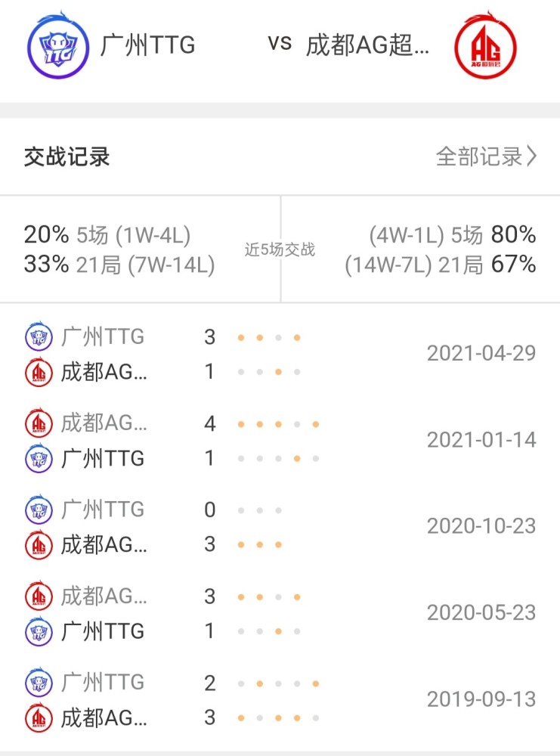Expand 全部记录 with the chevron arrow
The height and width of the screenshot is (756, 560).
coord(531,156)
